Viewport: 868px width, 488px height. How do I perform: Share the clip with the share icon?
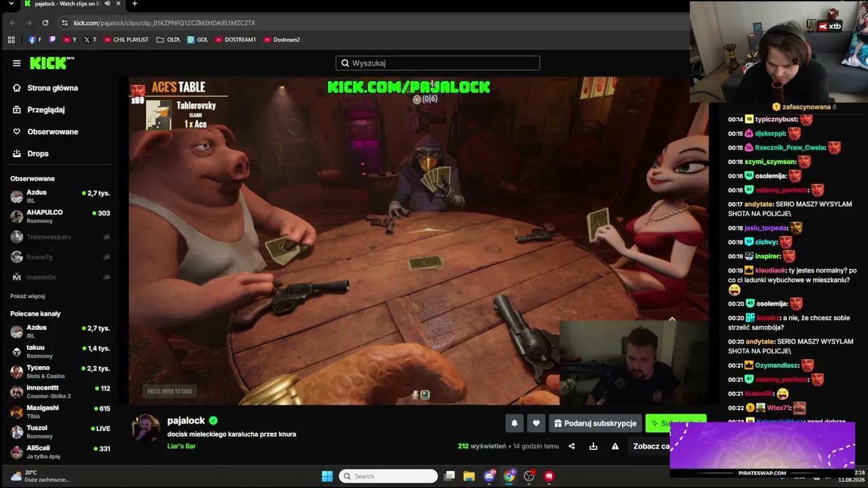pyautogui.click(x=572, y=446)
